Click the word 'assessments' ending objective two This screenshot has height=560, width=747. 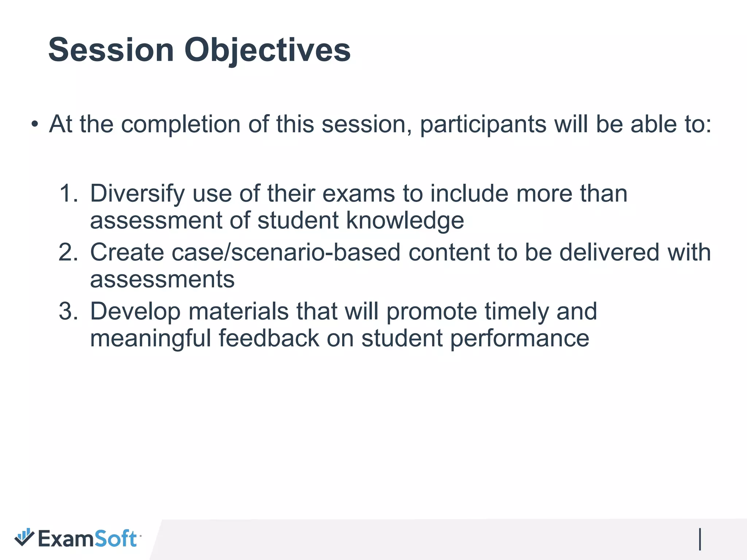pyautogui.click(x=162, y=280)
